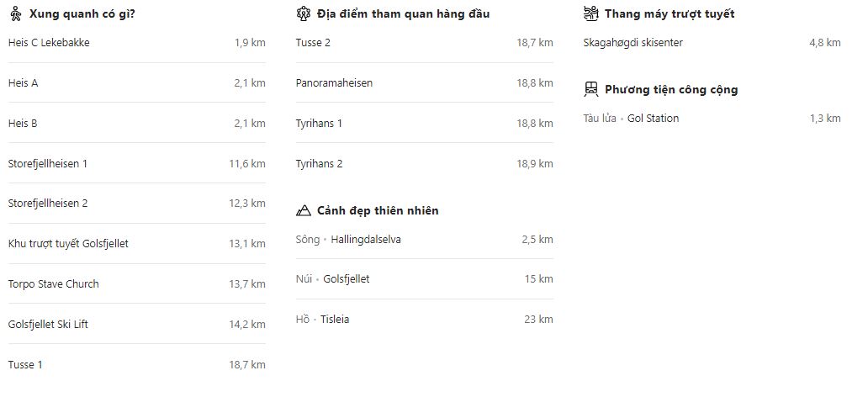The width and height of the screenshot is (868, 397).
Task: Select Tyrihans 1 attraction
Action: coord(320,124)
